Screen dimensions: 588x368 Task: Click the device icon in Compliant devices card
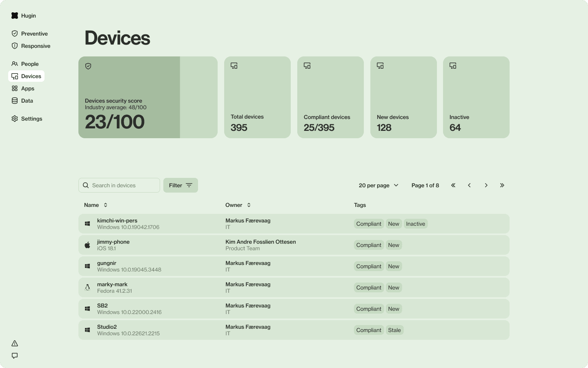pyautogui.click(x=307, y=66)
